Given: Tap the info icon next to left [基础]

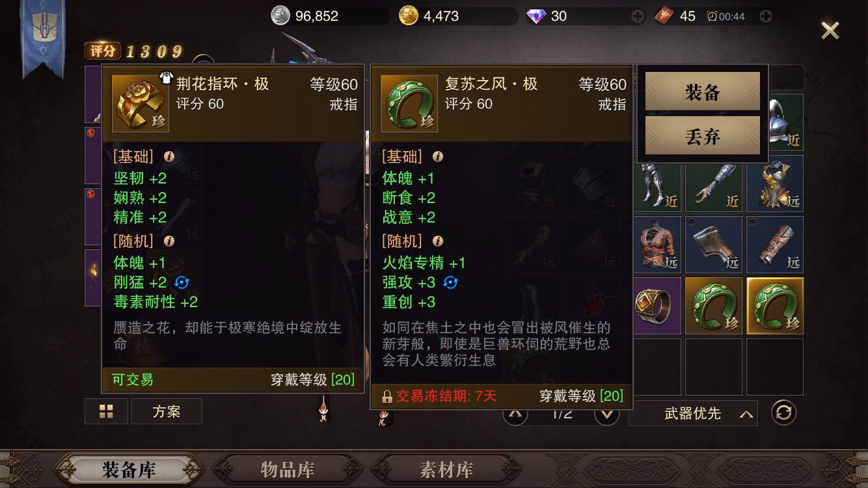Looking at the screenshot, I should 169,157.
